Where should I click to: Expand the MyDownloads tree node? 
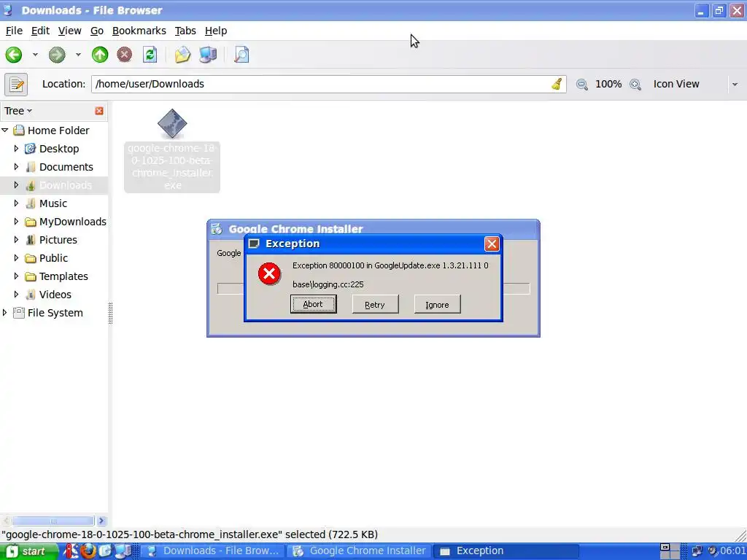tap(16, 222)
